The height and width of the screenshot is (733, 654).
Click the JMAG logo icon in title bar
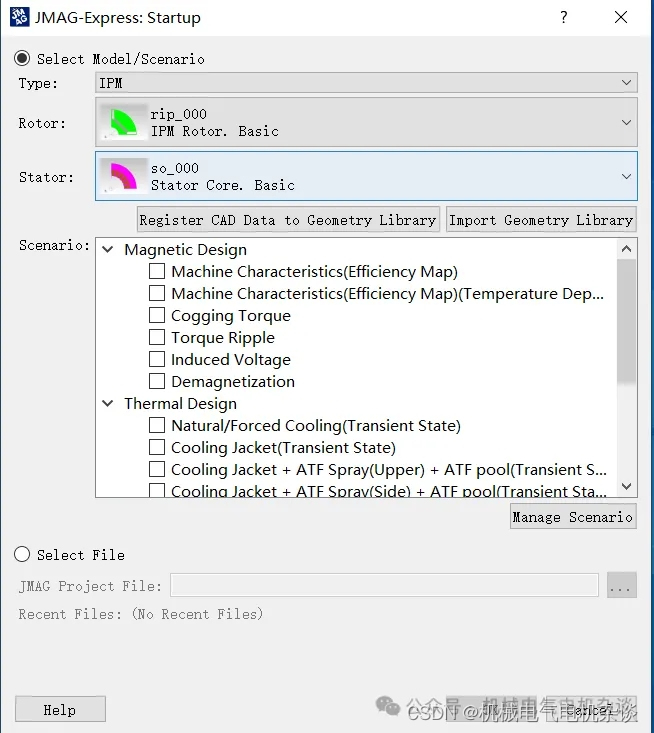(20, 17)
